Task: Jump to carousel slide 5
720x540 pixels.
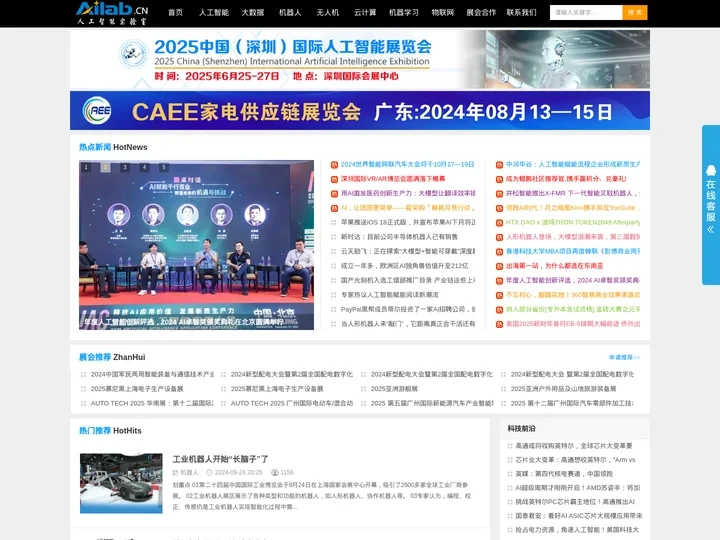Action: coord(163,167)
